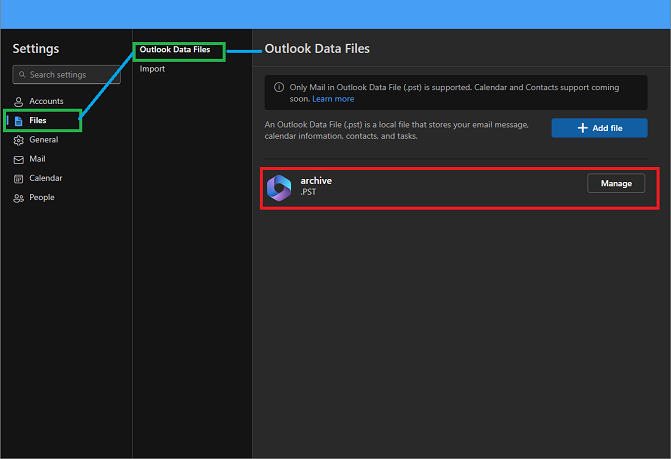Click the info circle icon in notice
671x459 pixels.
279,87
